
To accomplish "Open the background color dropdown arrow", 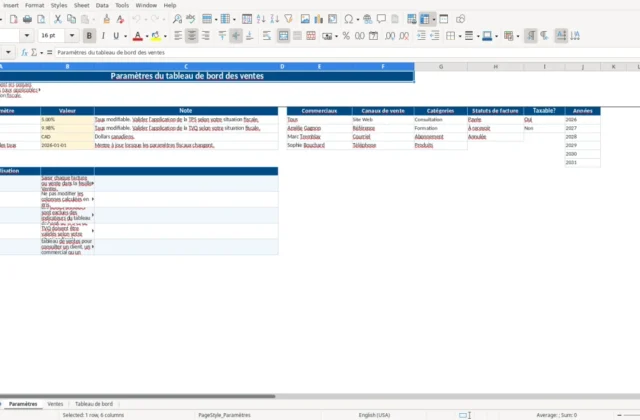I will 165,36.
